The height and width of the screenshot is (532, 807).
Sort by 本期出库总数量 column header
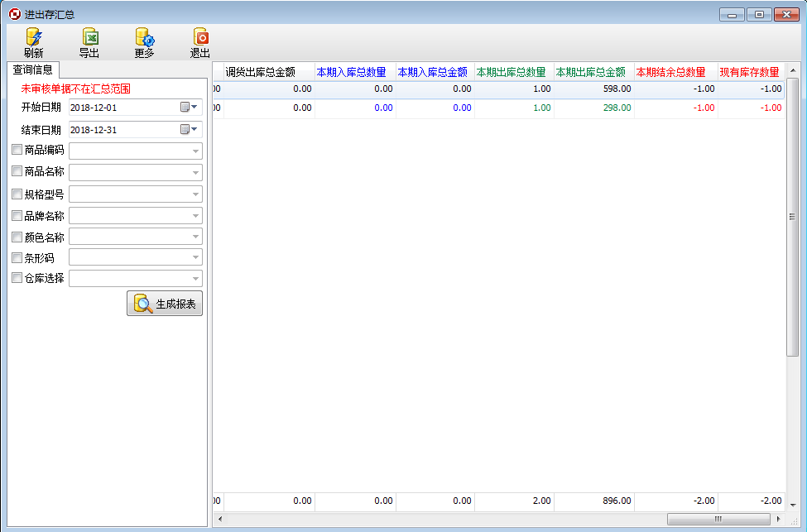click(514, 72)
